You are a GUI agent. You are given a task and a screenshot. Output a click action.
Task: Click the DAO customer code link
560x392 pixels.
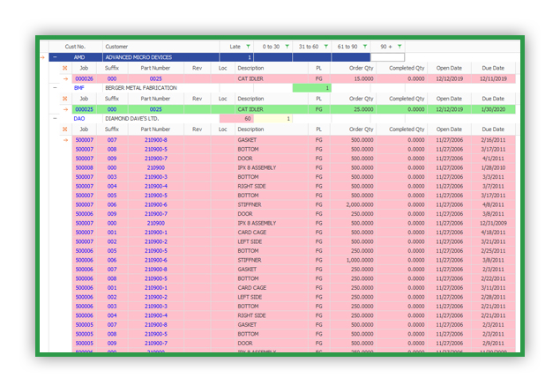(79, 118)
